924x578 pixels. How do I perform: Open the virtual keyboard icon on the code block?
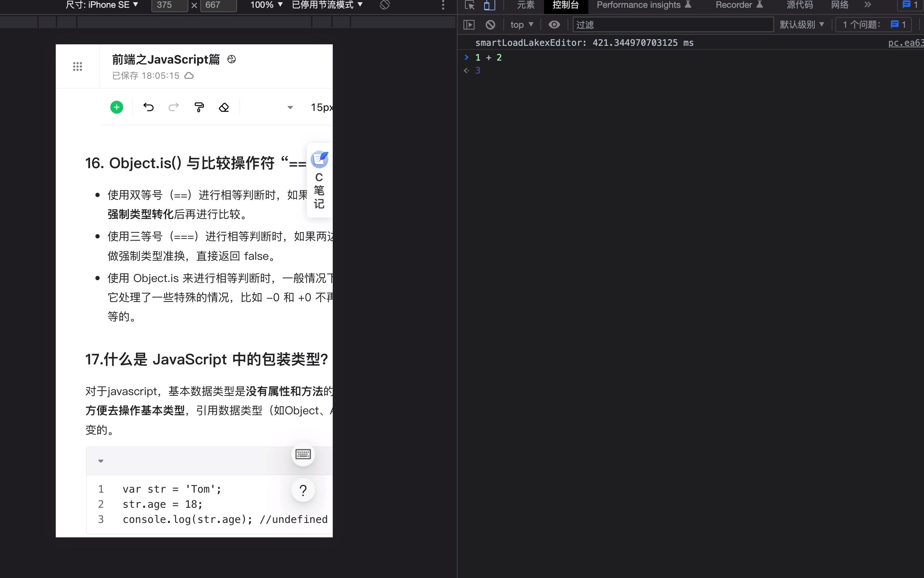[302, 454]
